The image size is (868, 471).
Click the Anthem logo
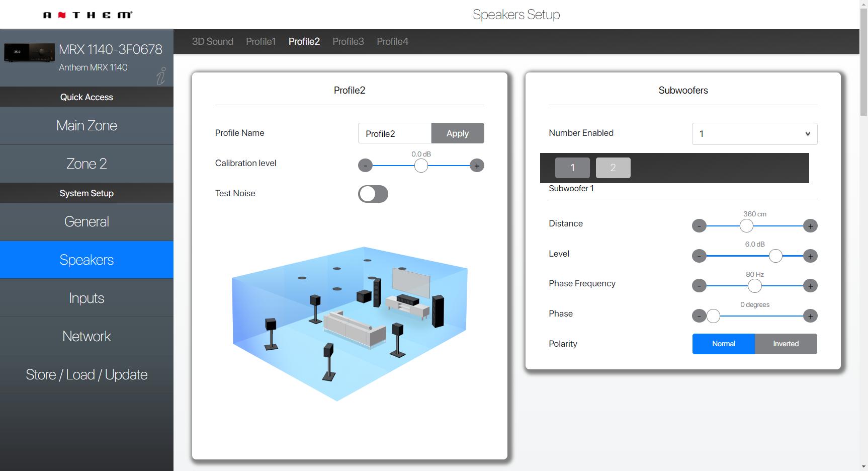88,15
